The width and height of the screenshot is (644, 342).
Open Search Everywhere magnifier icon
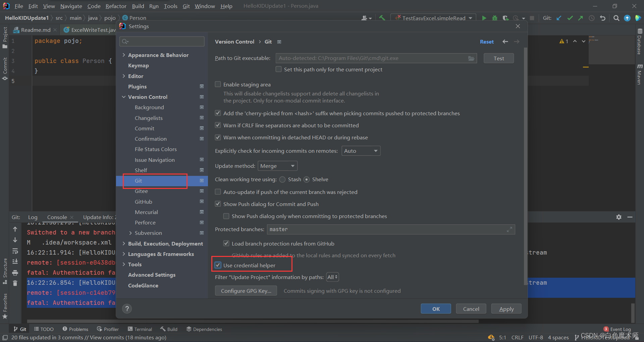point(616,18)
